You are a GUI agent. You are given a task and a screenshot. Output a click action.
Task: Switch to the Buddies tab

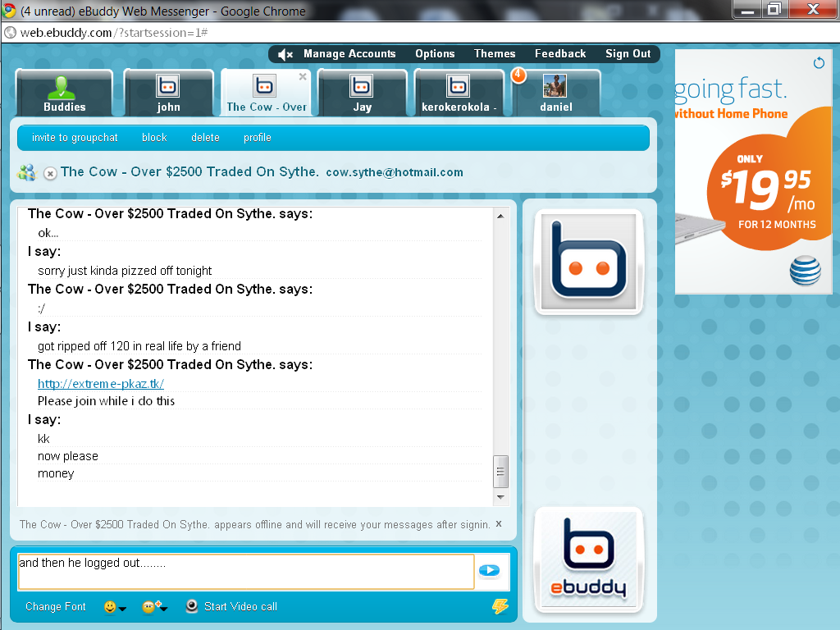click(64, 93)
